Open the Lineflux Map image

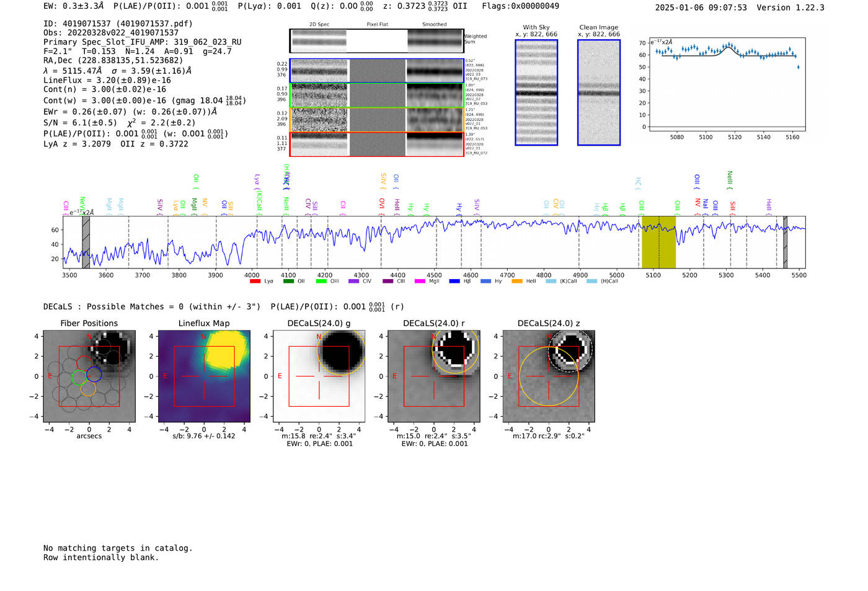click(204, 376)
